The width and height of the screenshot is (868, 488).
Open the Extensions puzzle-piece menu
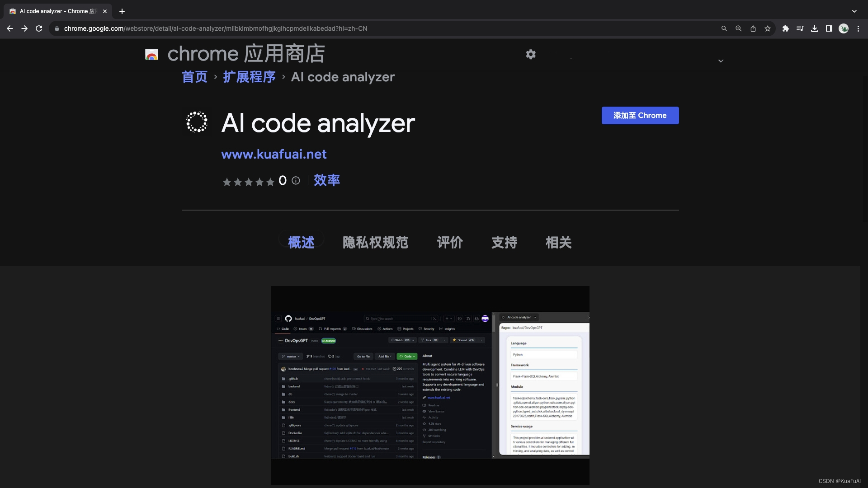(x=786, y=28)
